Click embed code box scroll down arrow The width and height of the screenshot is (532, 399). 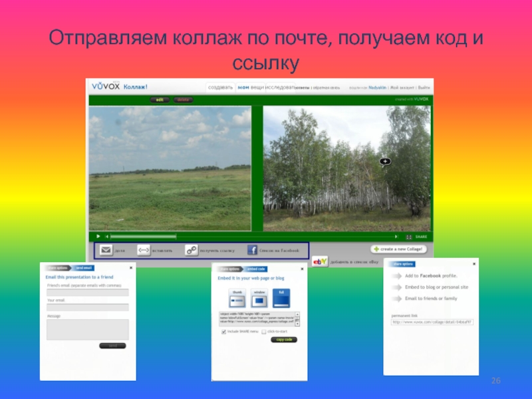tap(297, 324)
